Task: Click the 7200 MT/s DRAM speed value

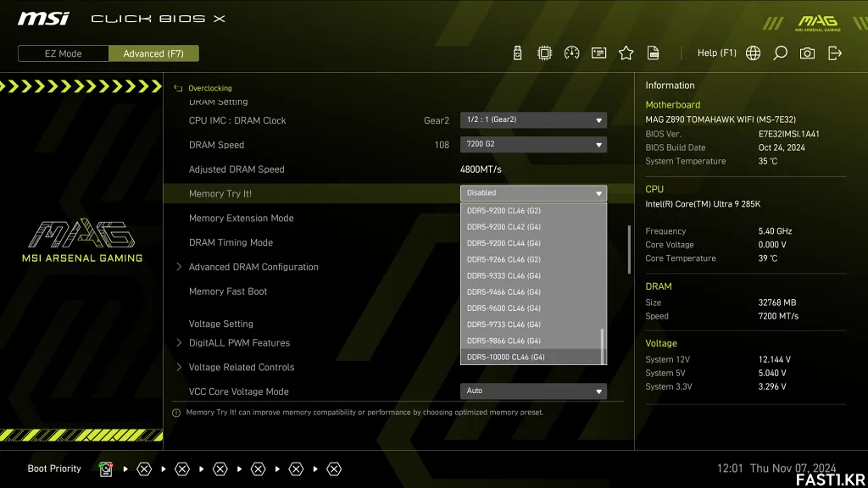Action: tap(778, 316)
